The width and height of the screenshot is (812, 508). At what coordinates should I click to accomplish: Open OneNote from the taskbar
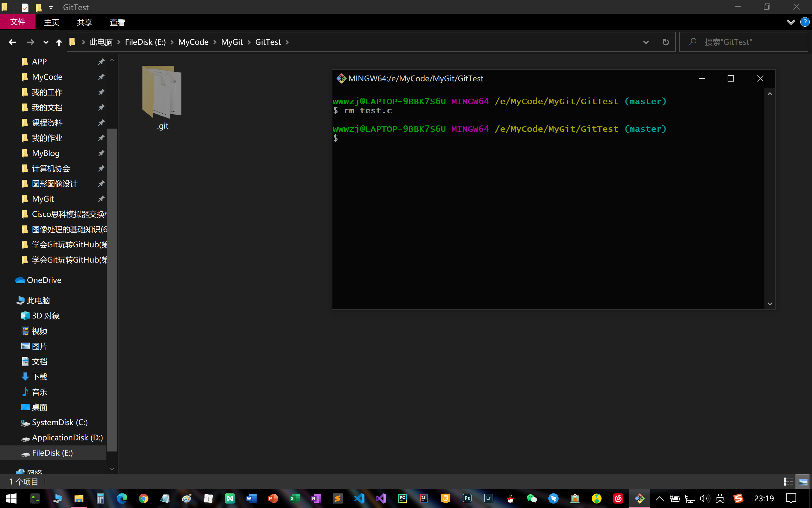tap(316, 498)
